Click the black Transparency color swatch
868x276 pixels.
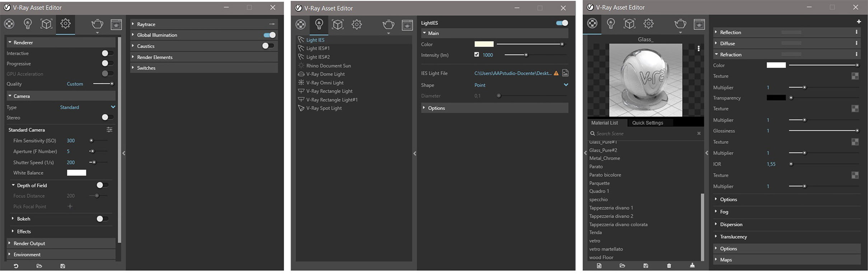click(776, 98)
